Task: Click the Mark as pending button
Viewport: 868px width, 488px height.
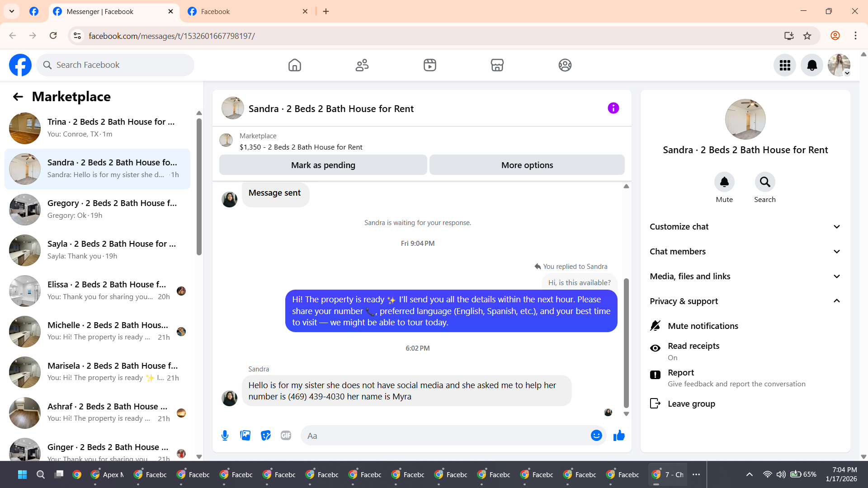Action: tap(323, 165)
